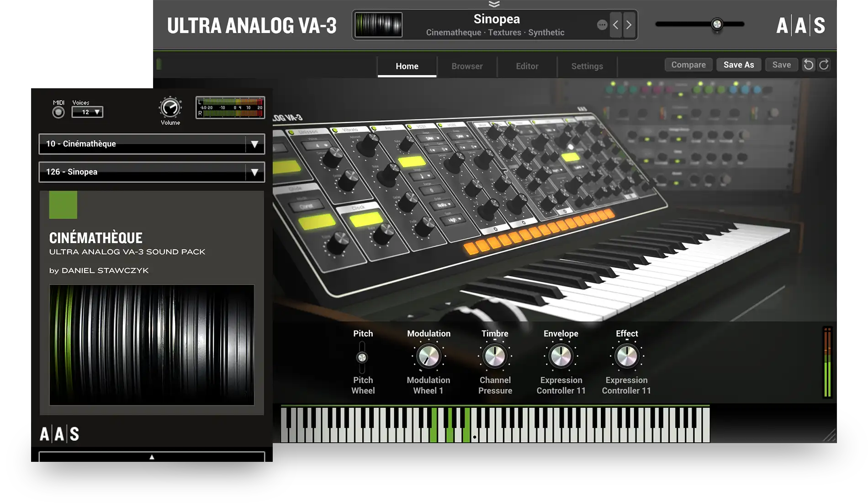Click the Volume knob in side panel

(170, 108)
